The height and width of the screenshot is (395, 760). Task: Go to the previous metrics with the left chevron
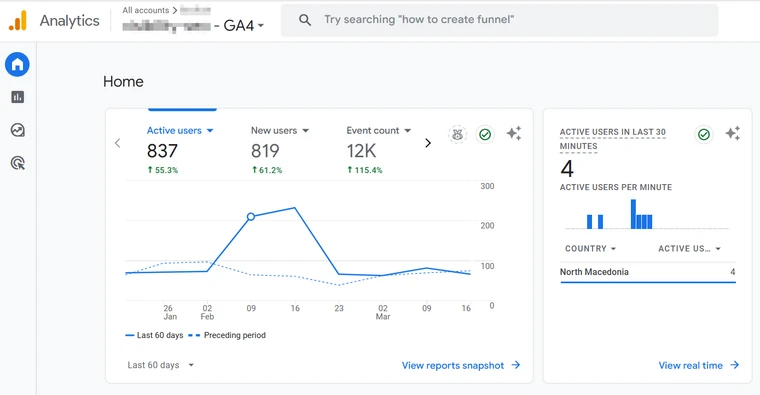[x=117, y=143]
